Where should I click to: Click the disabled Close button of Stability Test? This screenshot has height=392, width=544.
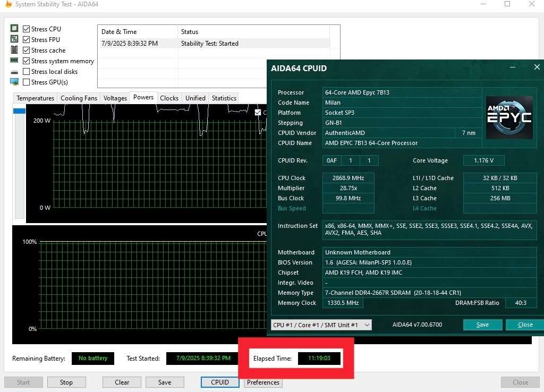520,382
